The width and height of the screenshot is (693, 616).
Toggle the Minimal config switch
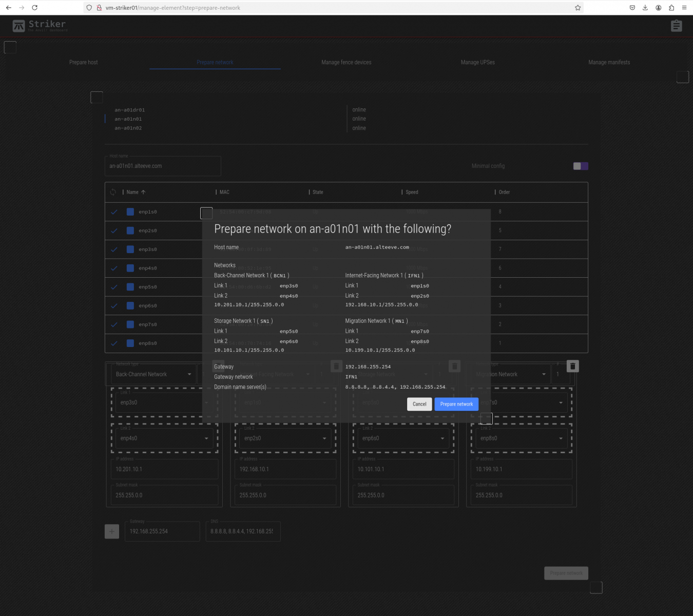581,166
